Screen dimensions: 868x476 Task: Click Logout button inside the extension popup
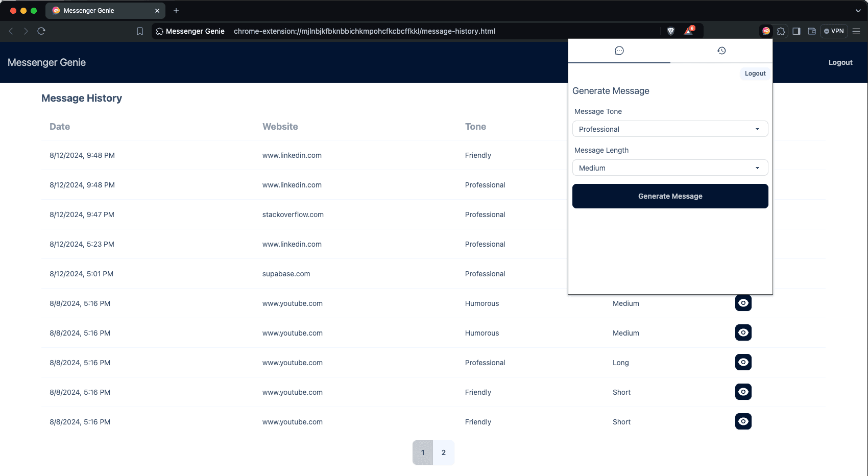(755, 74)
